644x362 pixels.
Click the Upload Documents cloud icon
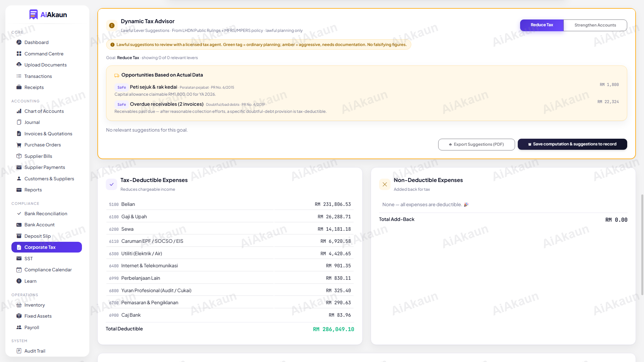pyautogui.click(x=19, y=65)
